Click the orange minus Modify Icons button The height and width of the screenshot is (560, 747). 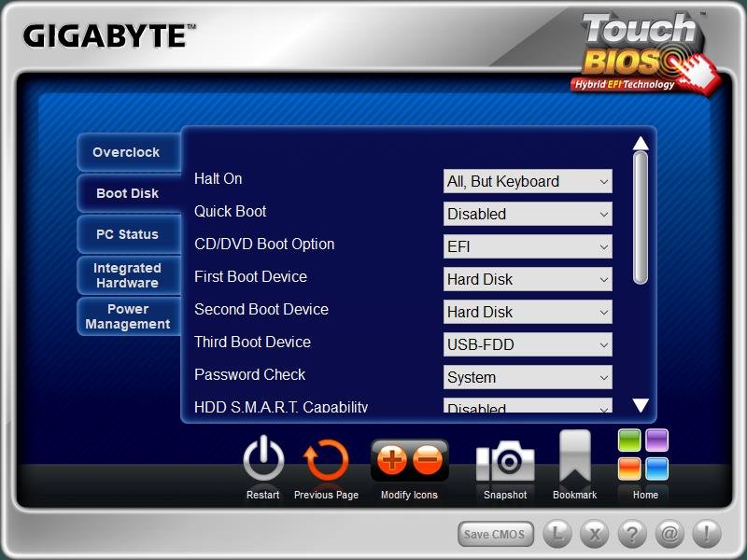click(x=428, y=460)
